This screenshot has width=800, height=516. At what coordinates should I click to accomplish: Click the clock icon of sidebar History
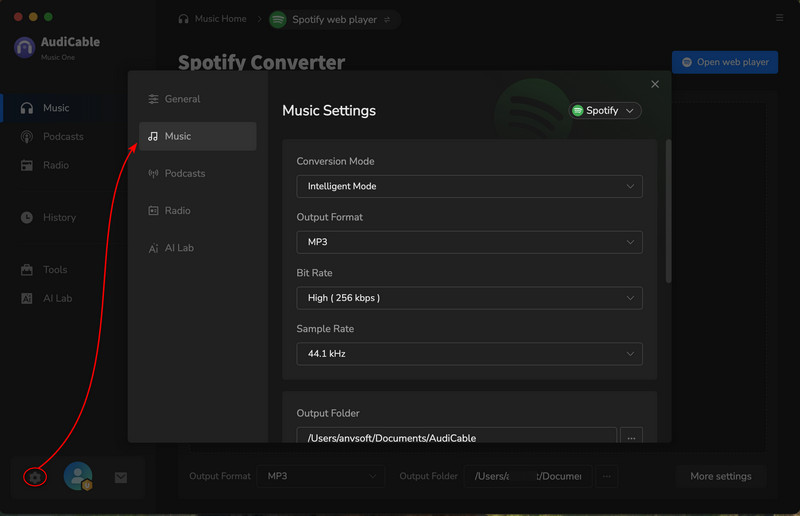(x=27, y=217)
